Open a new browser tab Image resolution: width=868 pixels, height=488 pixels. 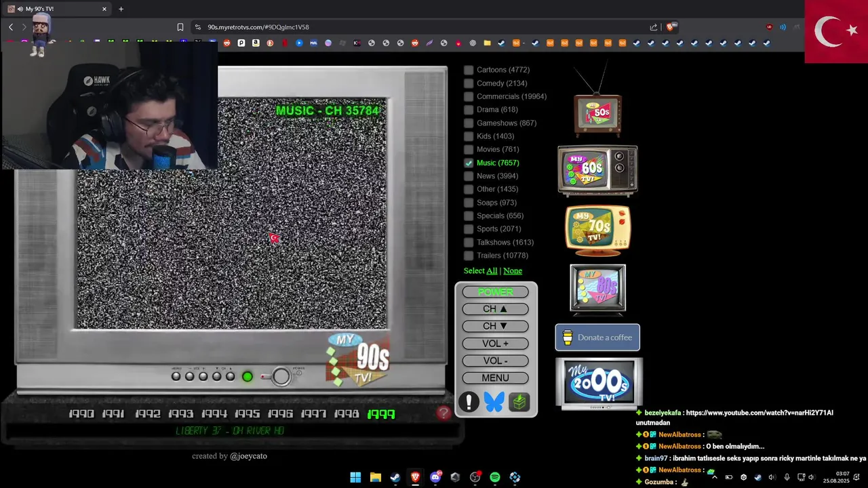[121, 9]
